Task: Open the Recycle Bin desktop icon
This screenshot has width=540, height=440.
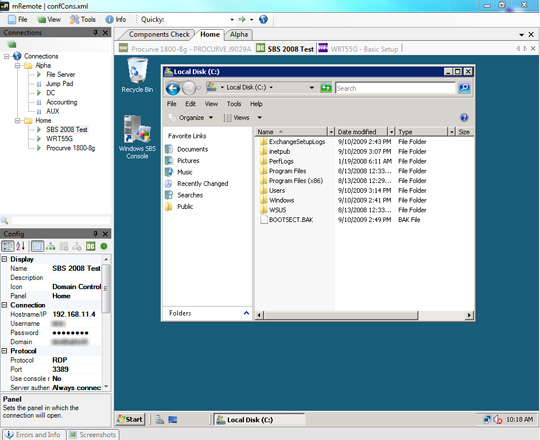Action: pos(137,75)
